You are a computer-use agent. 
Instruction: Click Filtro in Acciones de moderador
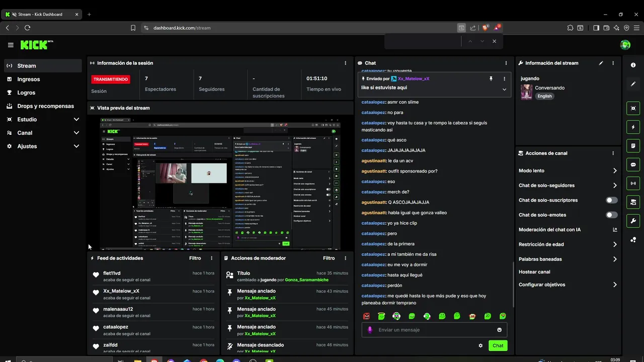coord(329,258)
